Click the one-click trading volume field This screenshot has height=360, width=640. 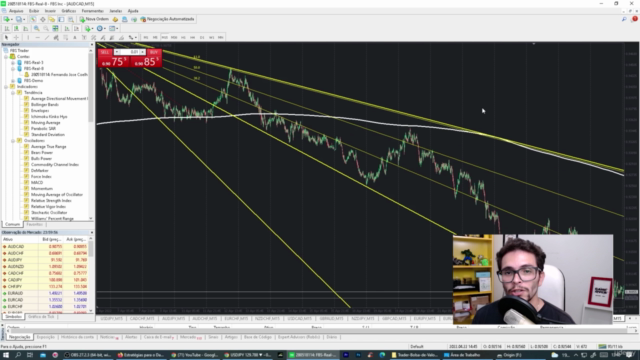click(130, 52)
